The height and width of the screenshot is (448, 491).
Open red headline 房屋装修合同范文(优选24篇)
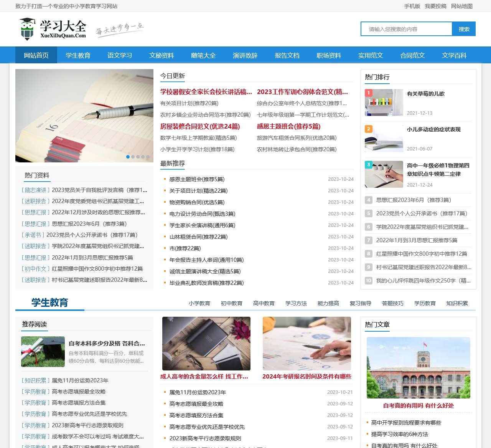point(200,126)
